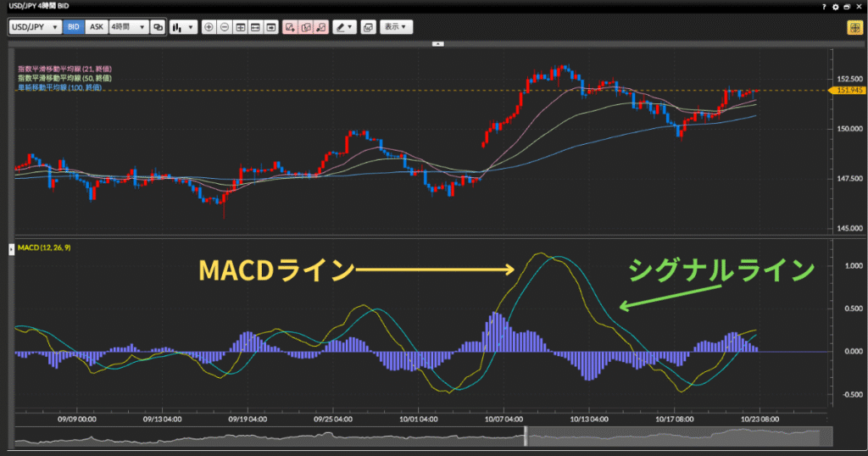
Task: Open settings with the gear icon
Action: 837,6
